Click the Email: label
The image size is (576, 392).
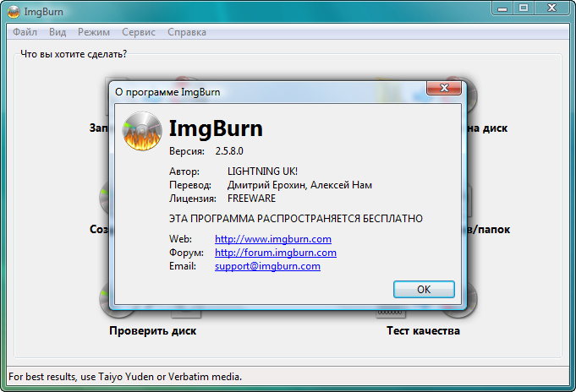coord(183,266)
